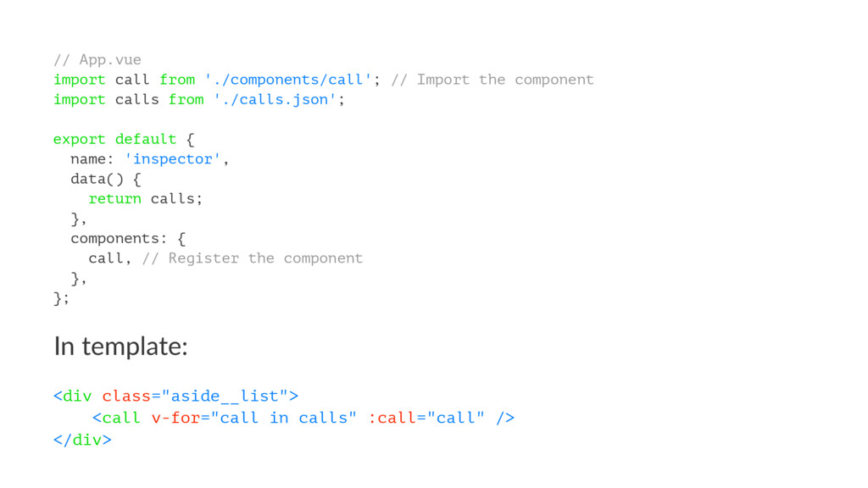Click the 'inspector' name string
Screen dimensions: 868x488
point(173,159)
